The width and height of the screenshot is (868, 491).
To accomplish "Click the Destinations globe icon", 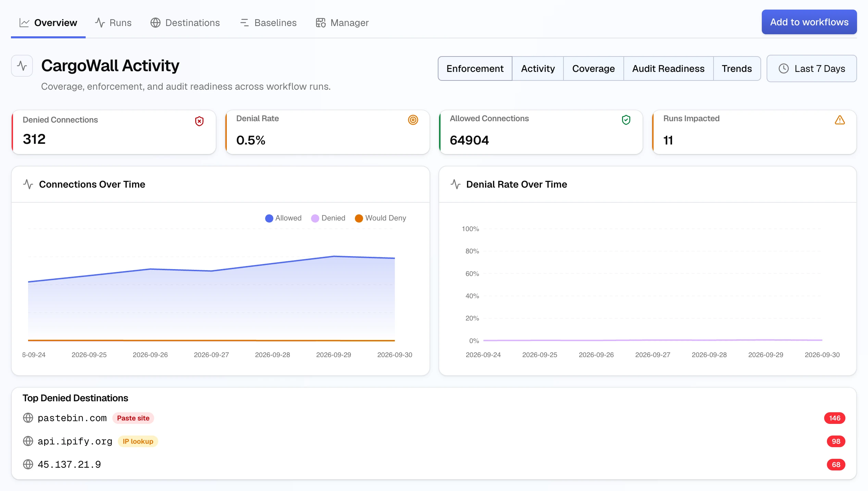I will pyautogui.click(x=156, y=23).
